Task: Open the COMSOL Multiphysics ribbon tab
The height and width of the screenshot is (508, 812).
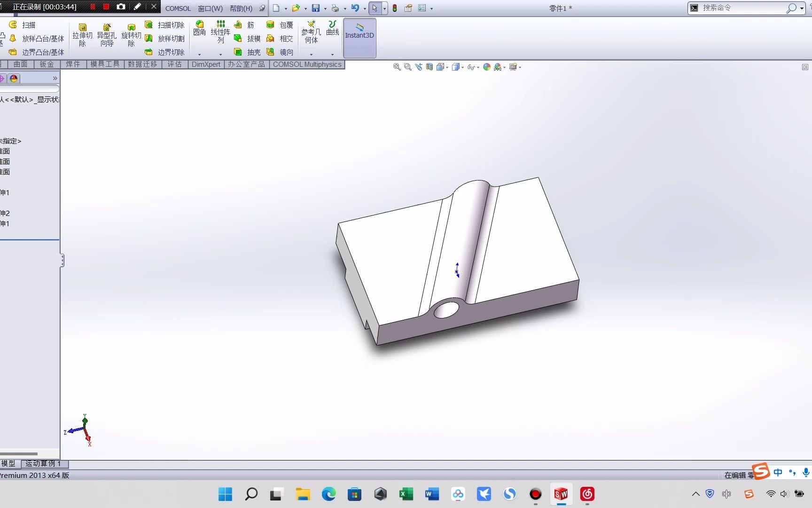Action: click(306, 64)
